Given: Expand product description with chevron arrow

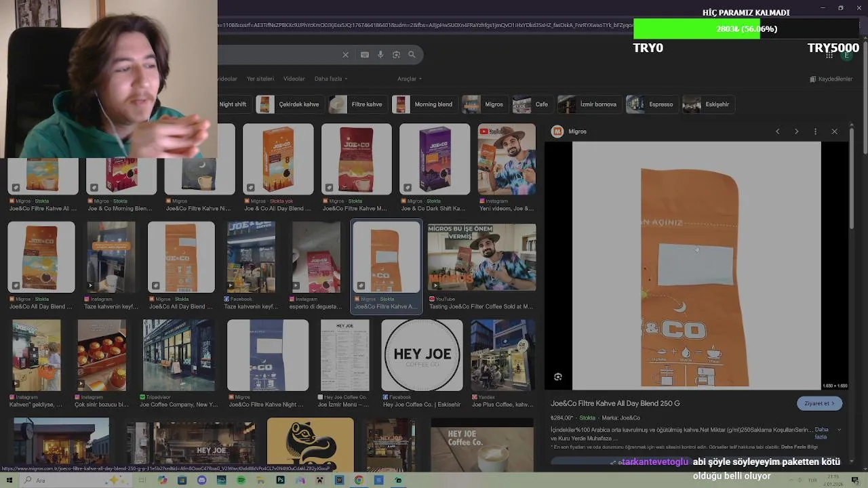Looking at the screenshot, I should 839,430.
